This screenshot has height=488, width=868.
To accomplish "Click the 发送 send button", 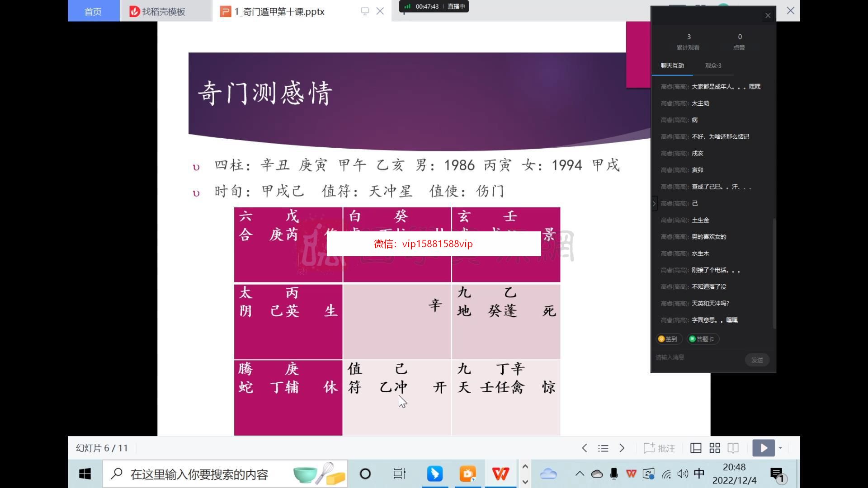I will [757, 360].
